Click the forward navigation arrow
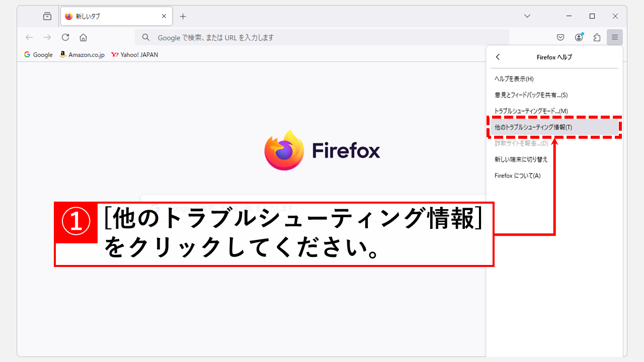The width and height of the screenshot is (644, 362). [47, 37]
